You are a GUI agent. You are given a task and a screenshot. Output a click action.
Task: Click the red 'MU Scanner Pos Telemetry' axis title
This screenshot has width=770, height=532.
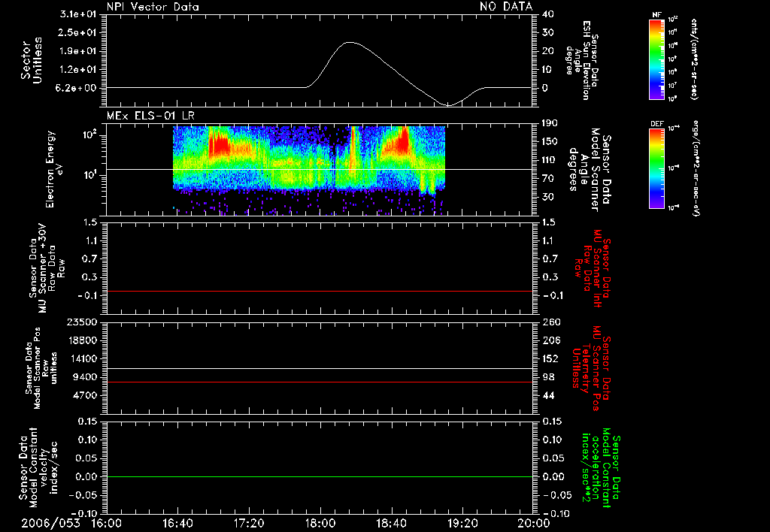coord(591,368)
